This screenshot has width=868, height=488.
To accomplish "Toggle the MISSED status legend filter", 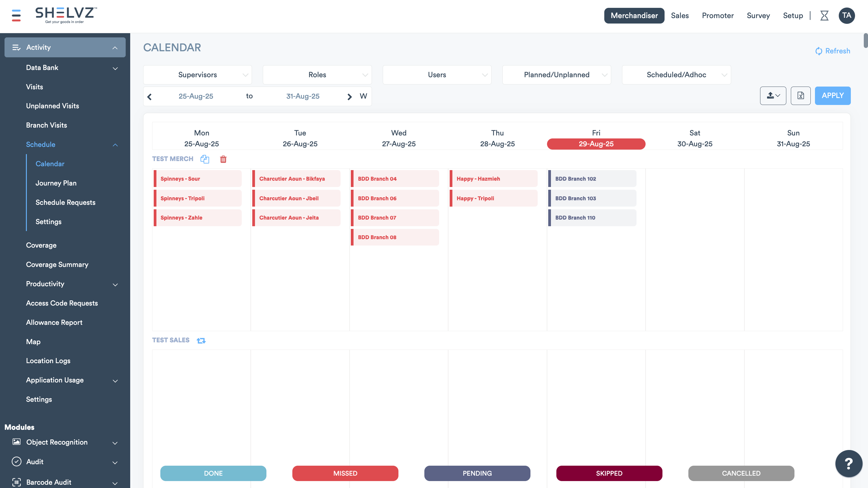I will [x=345, y=473].
